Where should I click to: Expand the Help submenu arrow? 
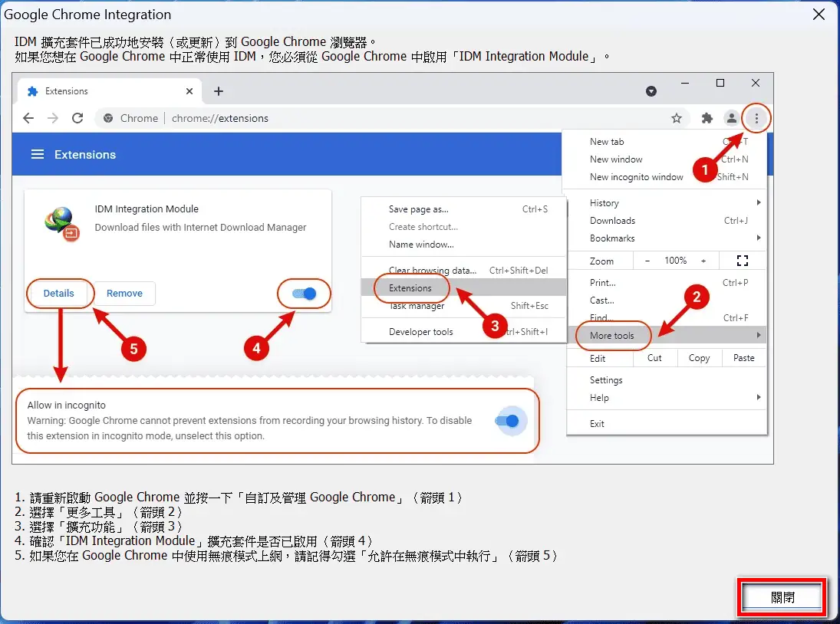pyautogui.click(x=759, y=397)
